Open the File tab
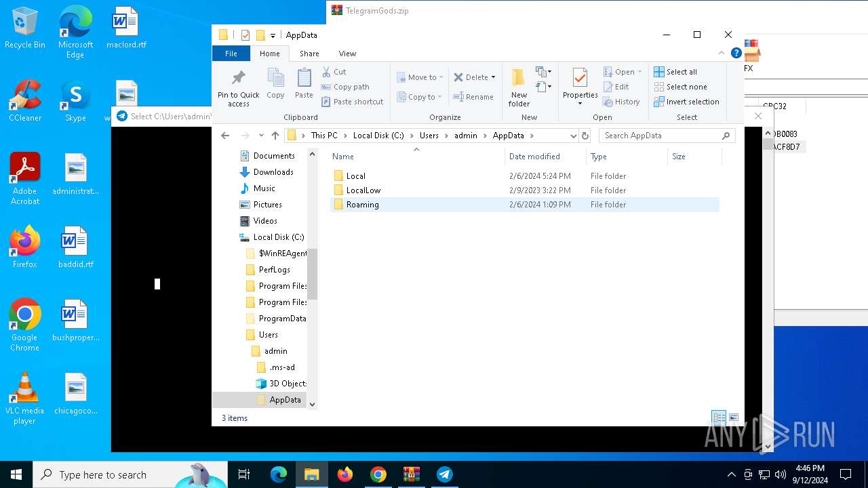This screenshot has width=868, height=488. point(231,54)
